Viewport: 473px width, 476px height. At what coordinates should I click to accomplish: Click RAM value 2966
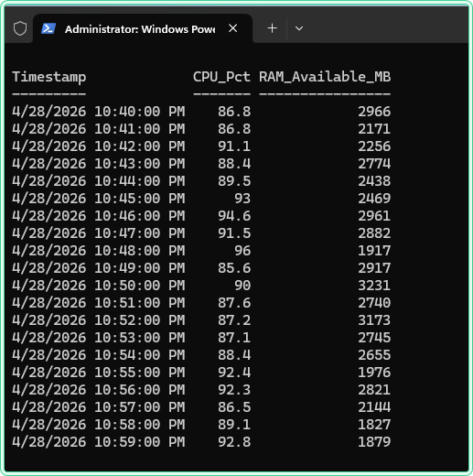tap(374, 112)
